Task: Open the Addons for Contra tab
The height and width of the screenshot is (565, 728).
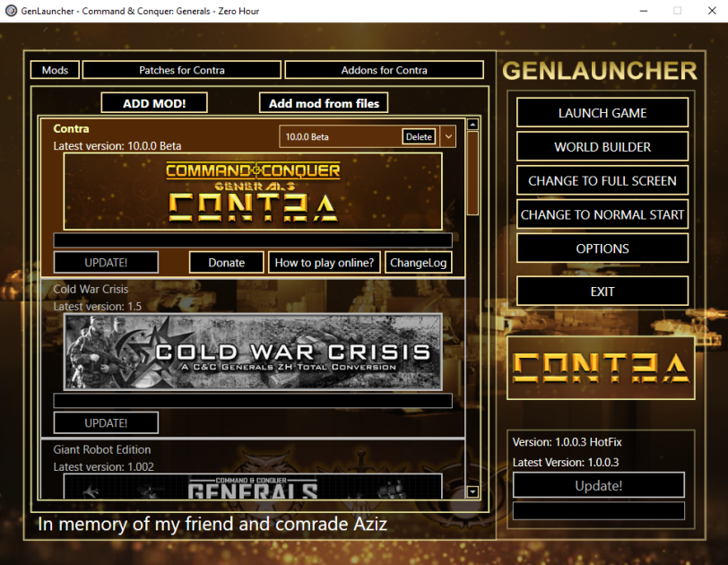Action: coord(384,70)
